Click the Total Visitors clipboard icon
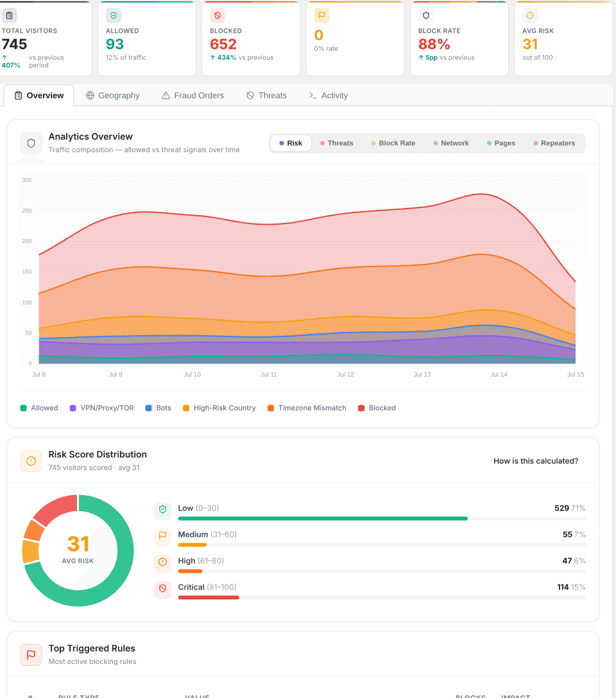 click(10, 15)
